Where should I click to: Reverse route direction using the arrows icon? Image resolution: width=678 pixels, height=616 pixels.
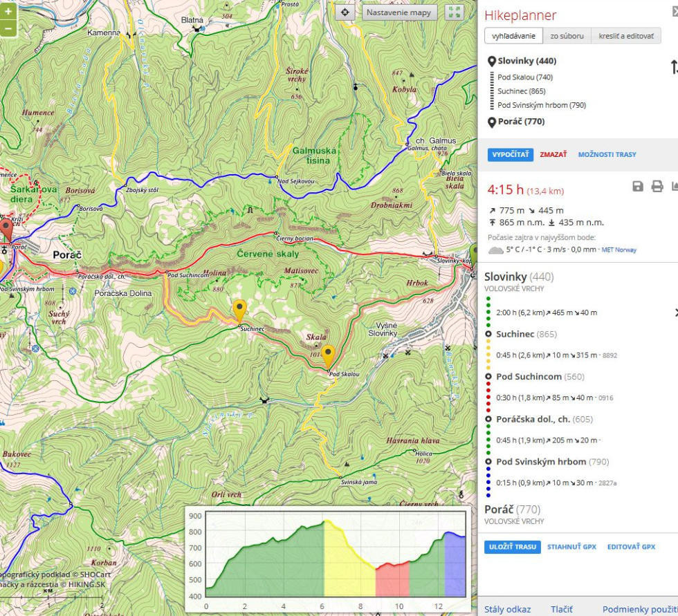pos(674,68)
